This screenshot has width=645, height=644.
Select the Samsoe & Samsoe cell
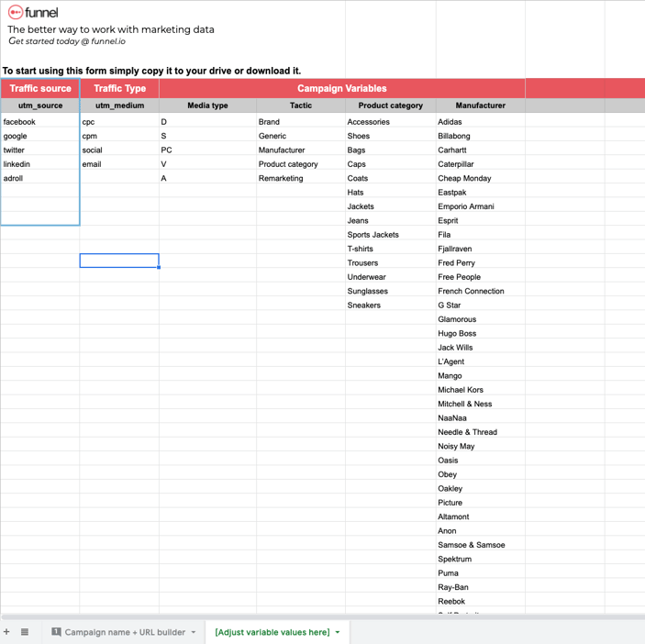click(481, 545)
